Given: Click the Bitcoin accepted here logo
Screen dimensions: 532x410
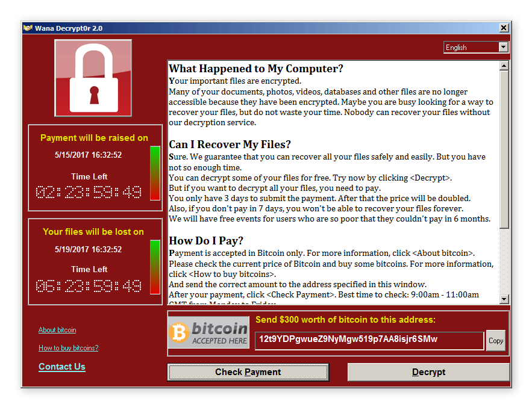Looking at the screenshot, I should (x=208, y=332).
